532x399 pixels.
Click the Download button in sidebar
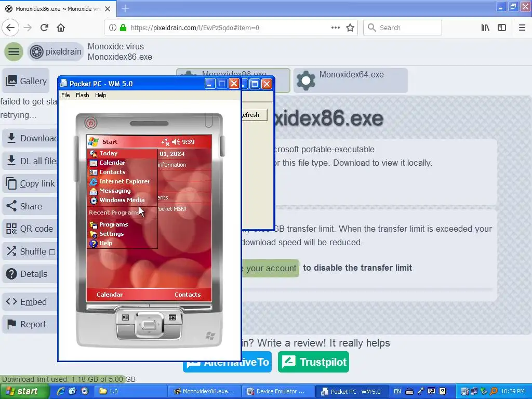pyautogui.click(x=31, y=138)
